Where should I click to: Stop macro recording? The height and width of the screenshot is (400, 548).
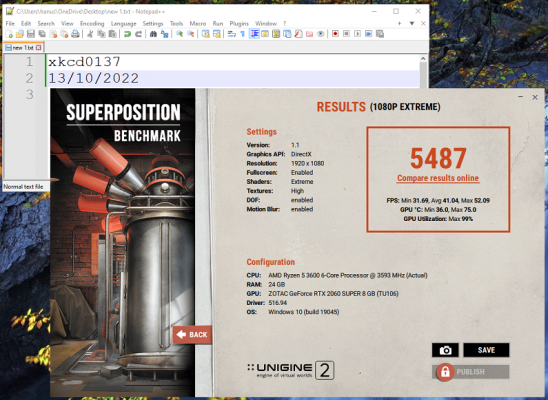pos(346,34)
